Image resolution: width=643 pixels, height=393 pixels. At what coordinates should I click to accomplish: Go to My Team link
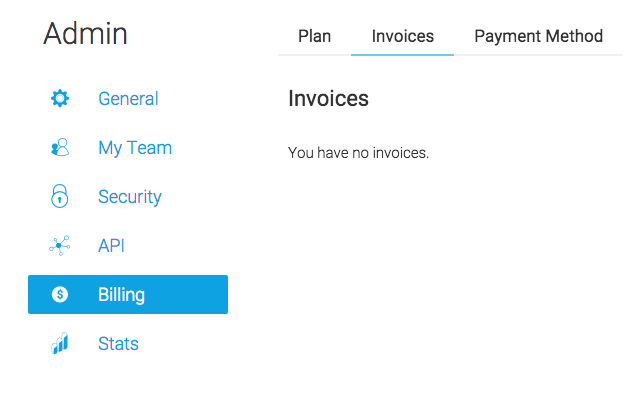(x=135, y=148)
